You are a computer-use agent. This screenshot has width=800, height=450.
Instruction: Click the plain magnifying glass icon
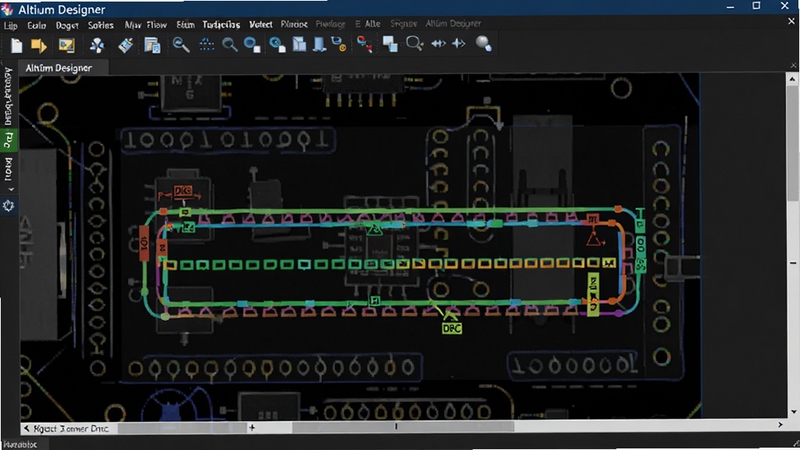click(230, 45)
